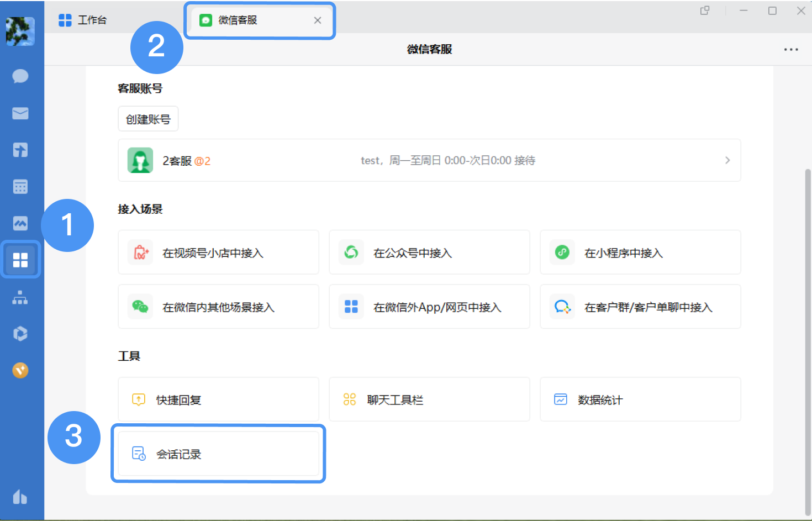Click the bar chart icon at sidebar bottom

tap(20, 497)
